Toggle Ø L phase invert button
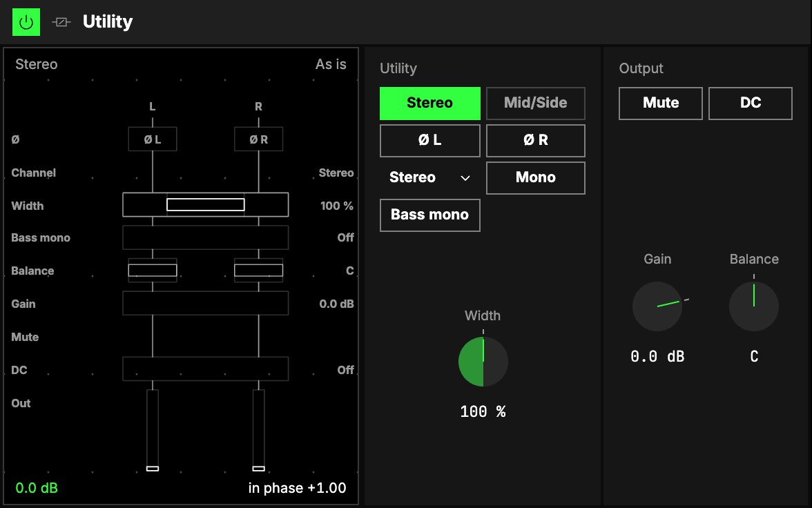812x508 pixels. pos(429,140)
